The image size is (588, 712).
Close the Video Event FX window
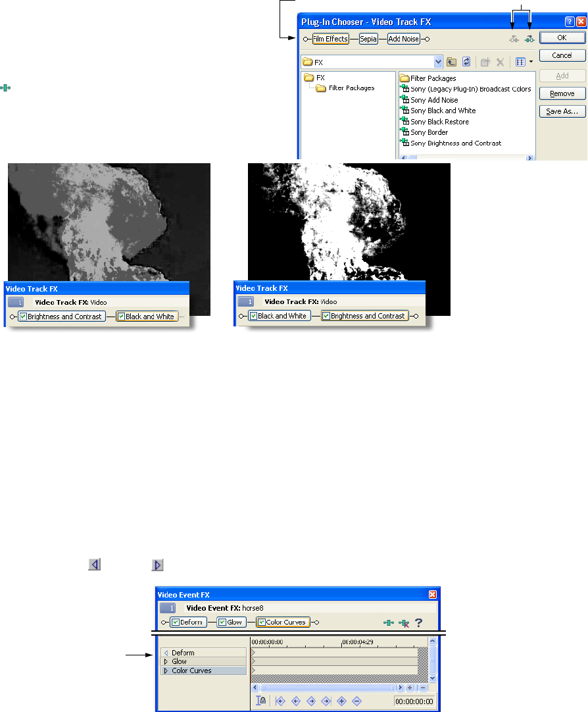point(433,594)
